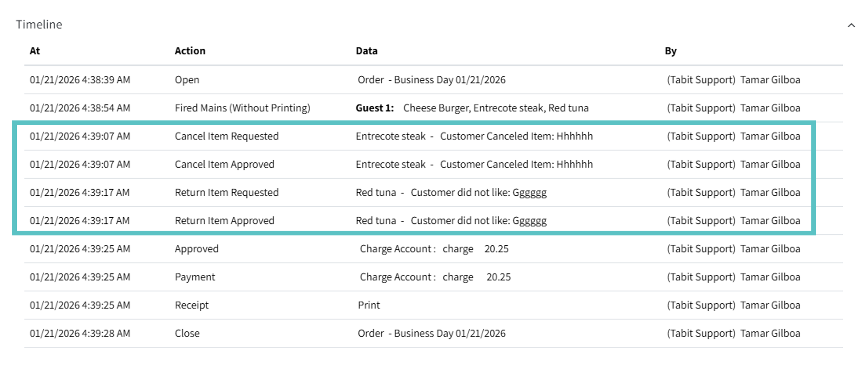The height and width of the screenshot is (373, 868).
Task: Click the By column header
Action: (x=670, y=51)
